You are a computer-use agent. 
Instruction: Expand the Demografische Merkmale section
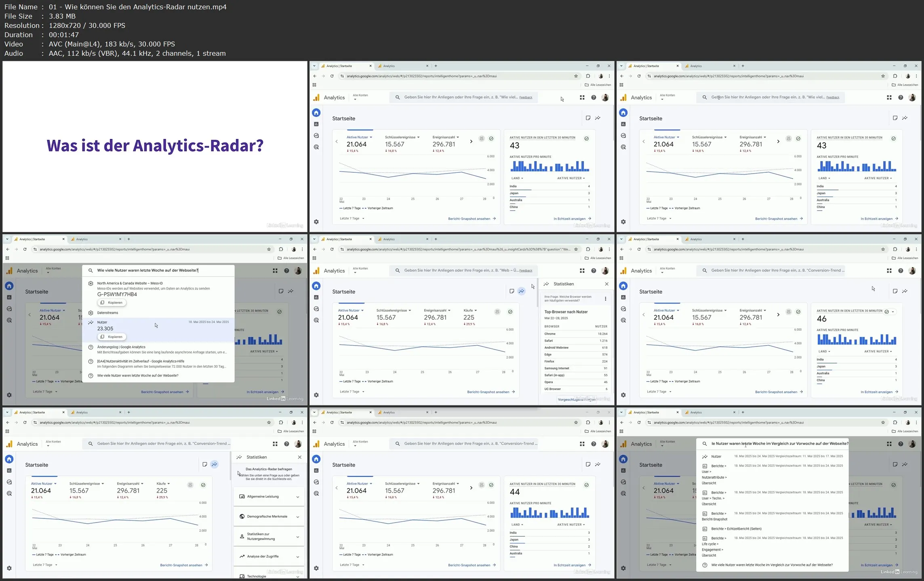coord(269,517)
